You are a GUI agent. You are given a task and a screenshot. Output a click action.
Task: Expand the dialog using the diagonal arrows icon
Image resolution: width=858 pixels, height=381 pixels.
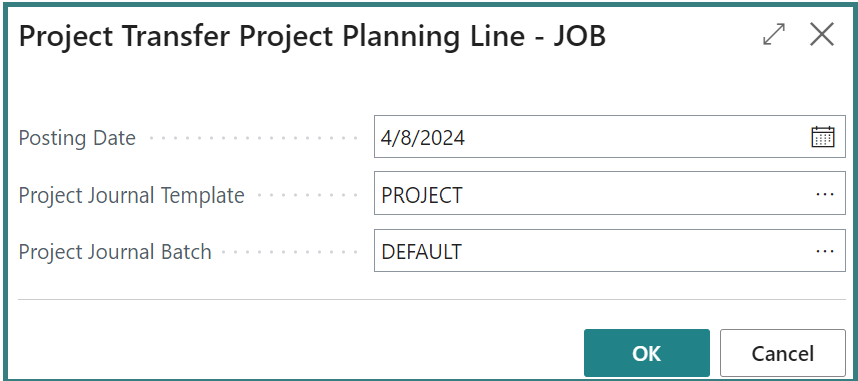(774, 35)
